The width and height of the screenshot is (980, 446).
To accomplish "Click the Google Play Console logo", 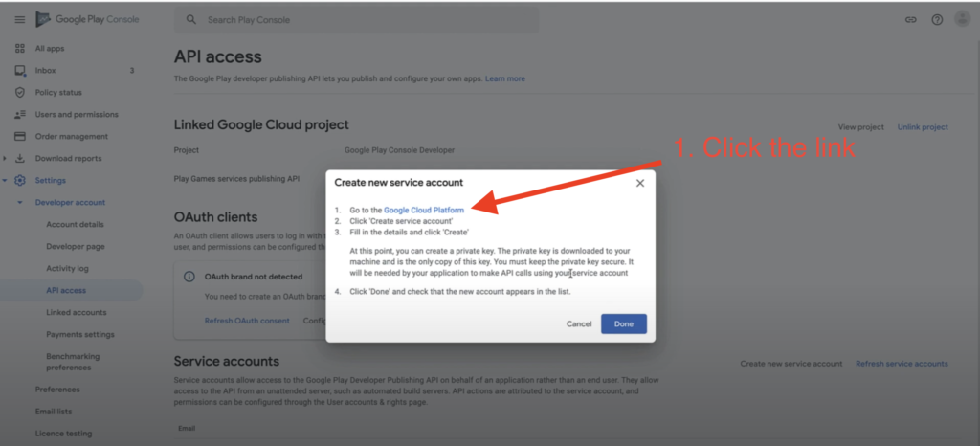I will point(84,19).
